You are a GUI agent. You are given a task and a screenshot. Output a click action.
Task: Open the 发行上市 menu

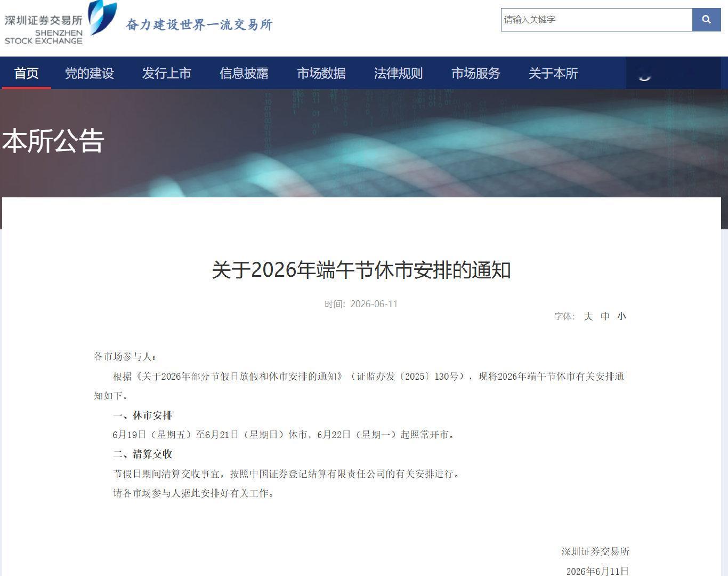167,73
